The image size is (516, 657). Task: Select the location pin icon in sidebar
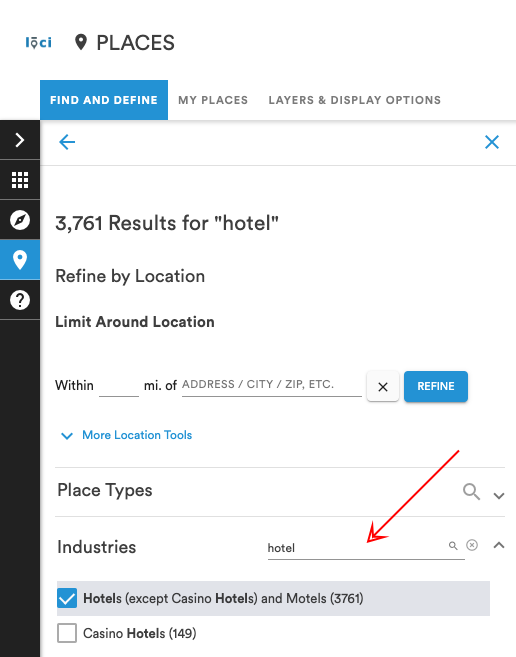(x=20, y=260)
